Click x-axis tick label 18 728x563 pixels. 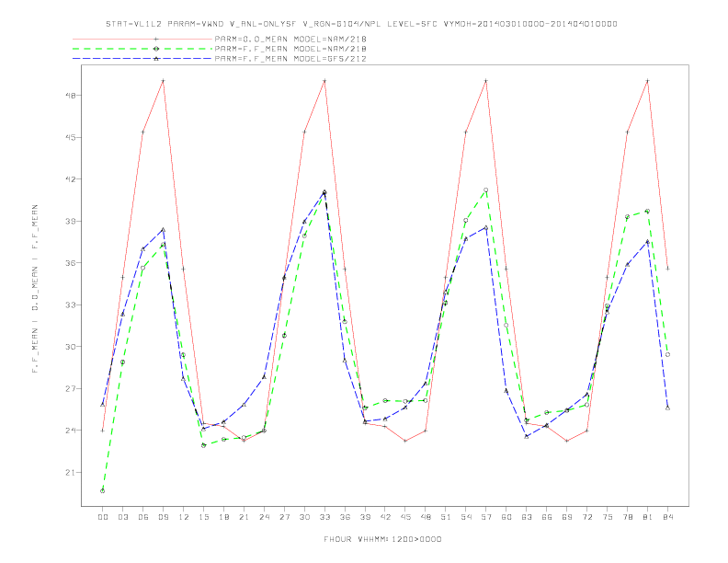tap(223, 517)
